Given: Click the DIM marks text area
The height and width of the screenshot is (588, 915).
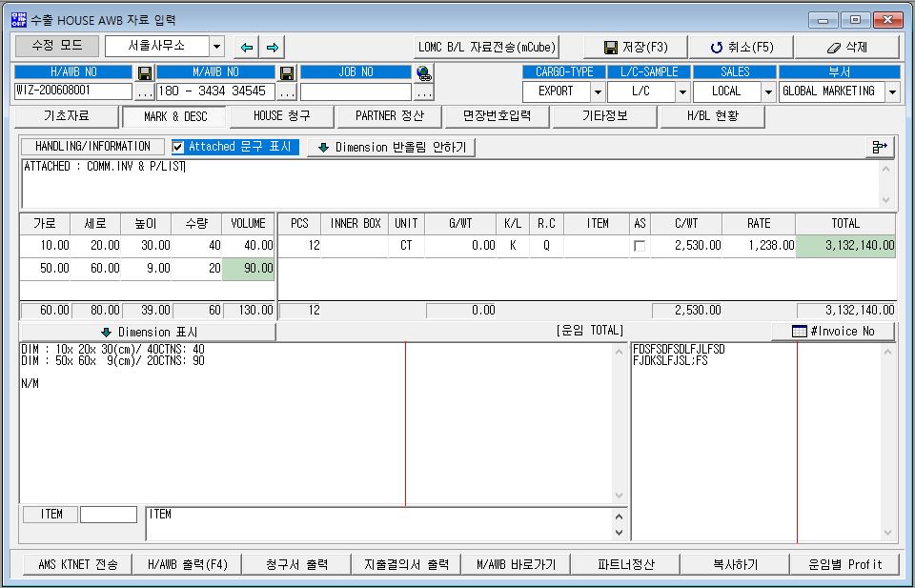Looking at the screenshot, I should [x=316, y=423].
